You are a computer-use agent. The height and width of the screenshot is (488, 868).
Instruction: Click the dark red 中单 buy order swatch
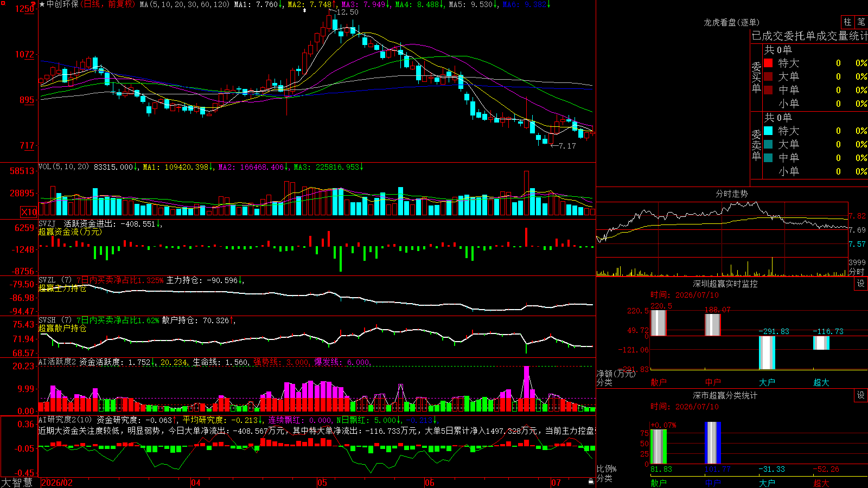pos(768,90)
